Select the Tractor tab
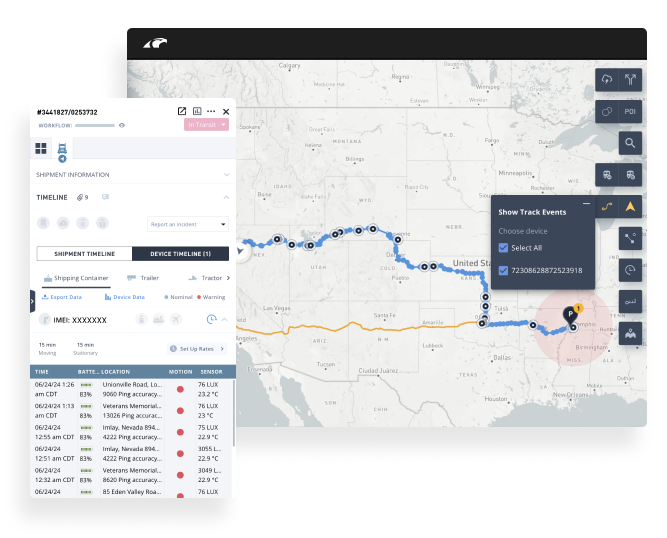 [205, 278]
